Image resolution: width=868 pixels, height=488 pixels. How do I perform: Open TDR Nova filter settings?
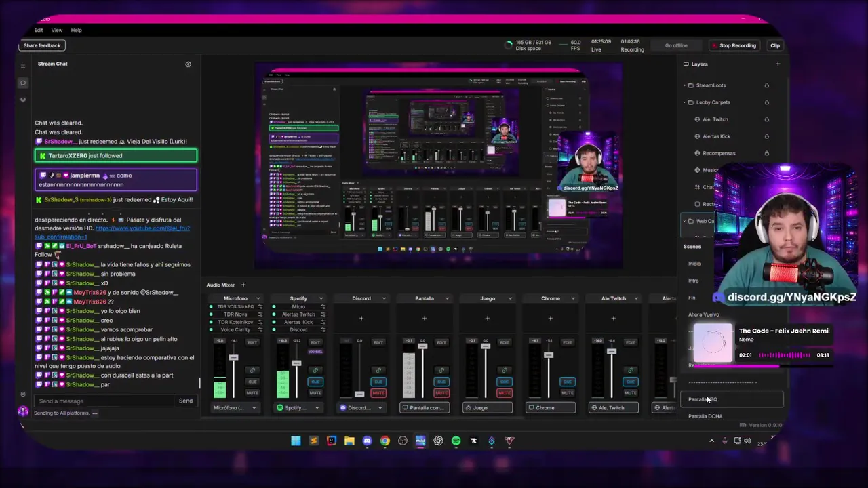pyautogui.click(x=260, y=314)
